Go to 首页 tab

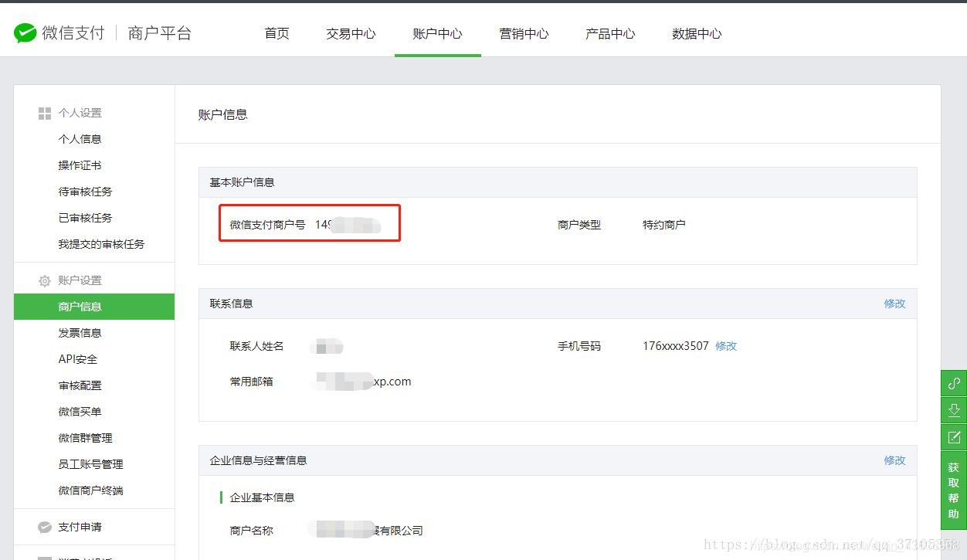(277, 33)
